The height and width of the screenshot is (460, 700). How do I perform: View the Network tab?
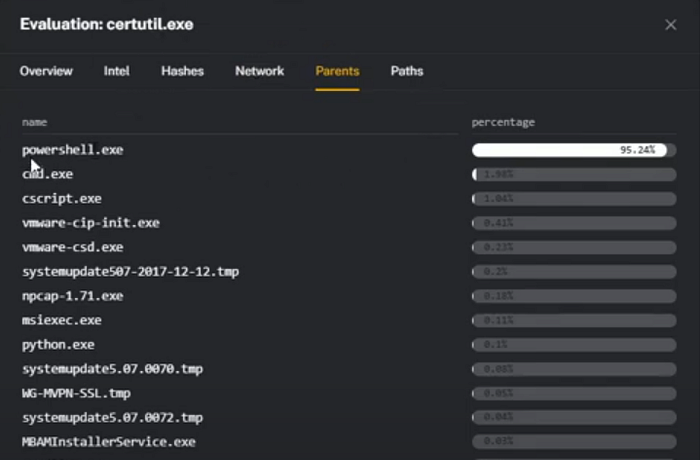tap(259, 71)
